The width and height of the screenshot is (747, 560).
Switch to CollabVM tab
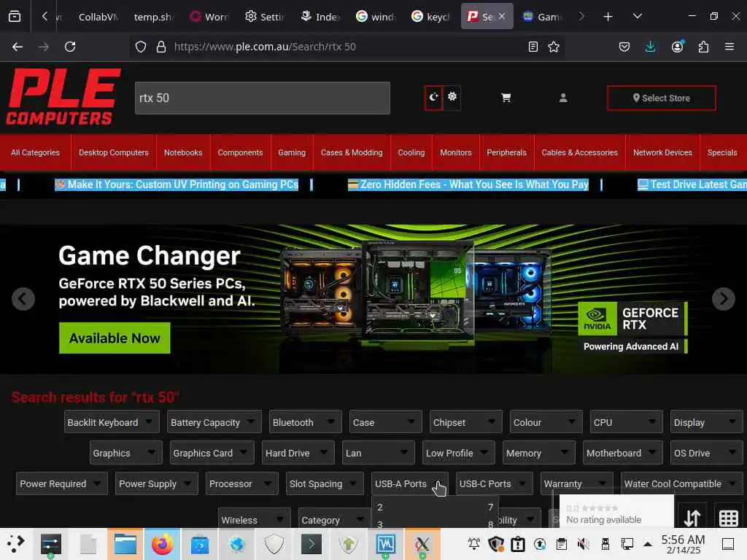coord(97,17)
